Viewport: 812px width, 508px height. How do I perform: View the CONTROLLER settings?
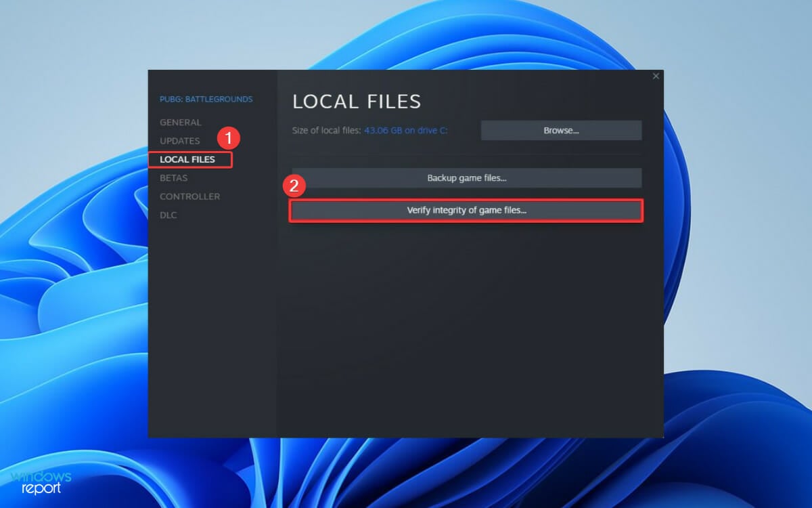point(189,196)
